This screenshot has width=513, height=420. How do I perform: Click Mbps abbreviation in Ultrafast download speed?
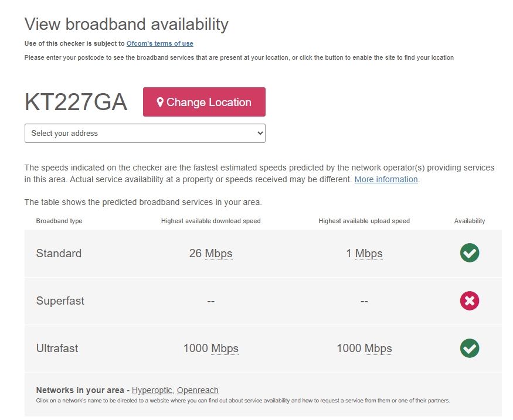click(x=225, y=349)
